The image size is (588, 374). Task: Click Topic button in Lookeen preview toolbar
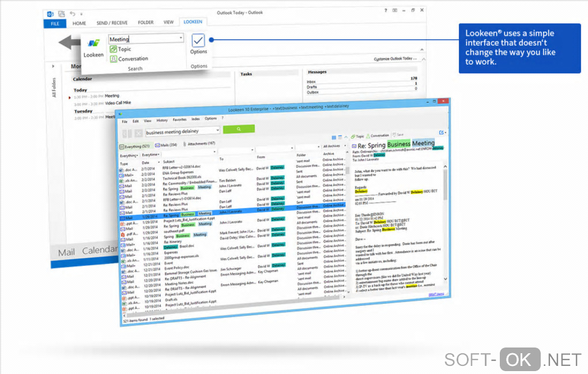pyautogui.click(x=357, y=137)
